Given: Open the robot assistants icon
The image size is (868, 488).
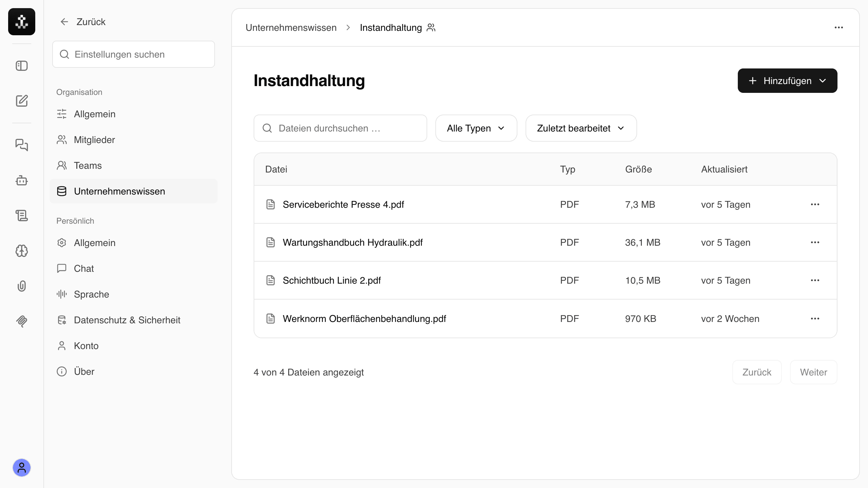Looking at the screenshot, I should coord(22,180).
